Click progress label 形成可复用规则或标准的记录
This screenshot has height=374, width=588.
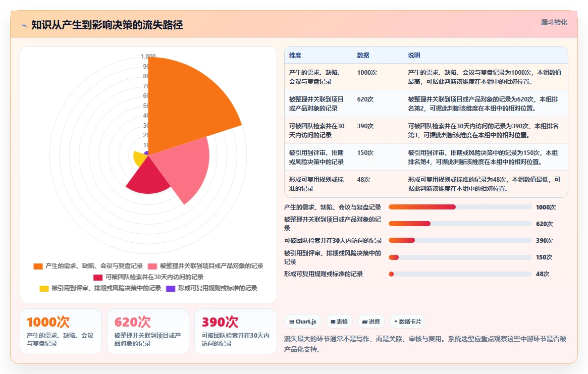[x=324, y=274]
